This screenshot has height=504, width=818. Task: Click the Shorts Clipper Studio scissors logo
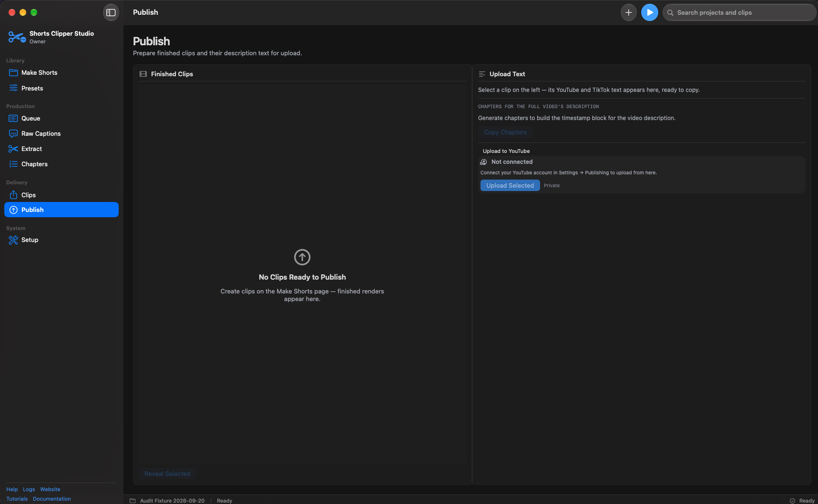[x=17, y=37]
